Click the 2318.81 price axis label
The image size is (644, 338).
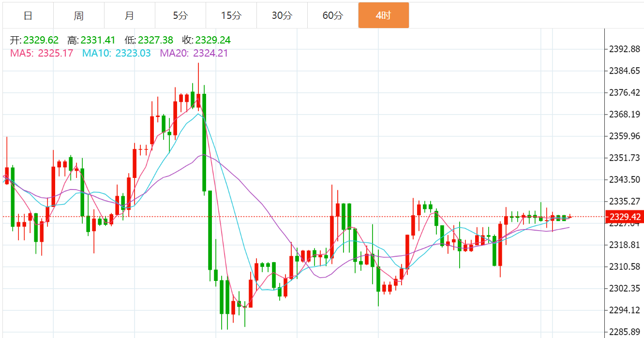click(624, 245)
